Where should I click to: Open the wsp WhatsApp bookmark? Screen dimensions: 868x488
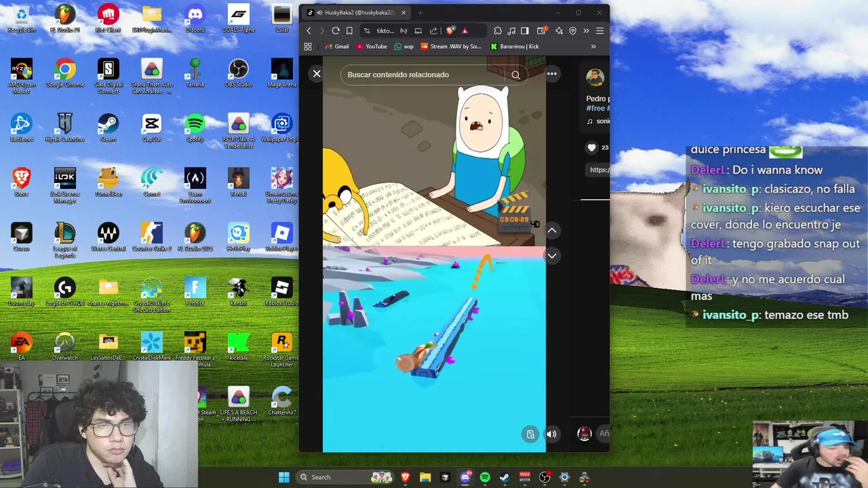(x=403, y=47)
